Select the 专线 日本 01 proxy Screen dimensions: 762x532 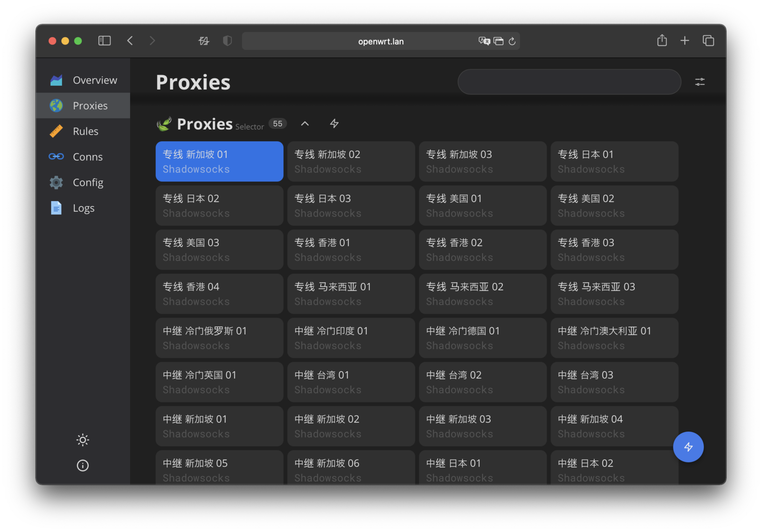(x=614, y=161)
